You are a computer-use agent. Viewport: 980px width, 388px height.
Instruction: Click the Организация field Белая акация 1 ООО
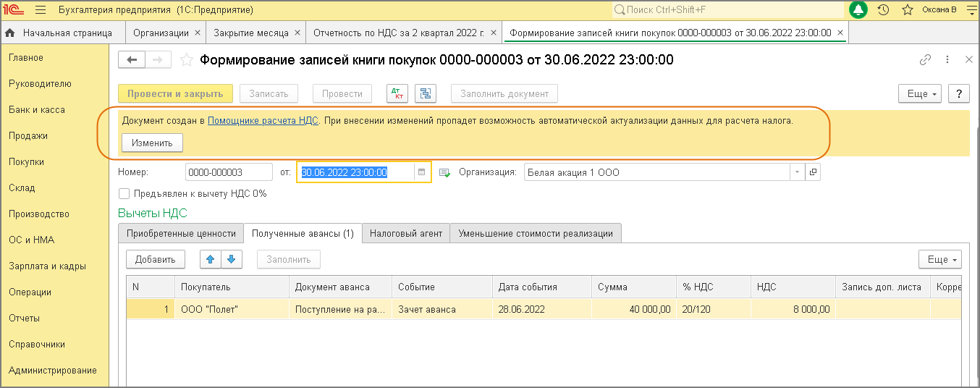[656, 172]
